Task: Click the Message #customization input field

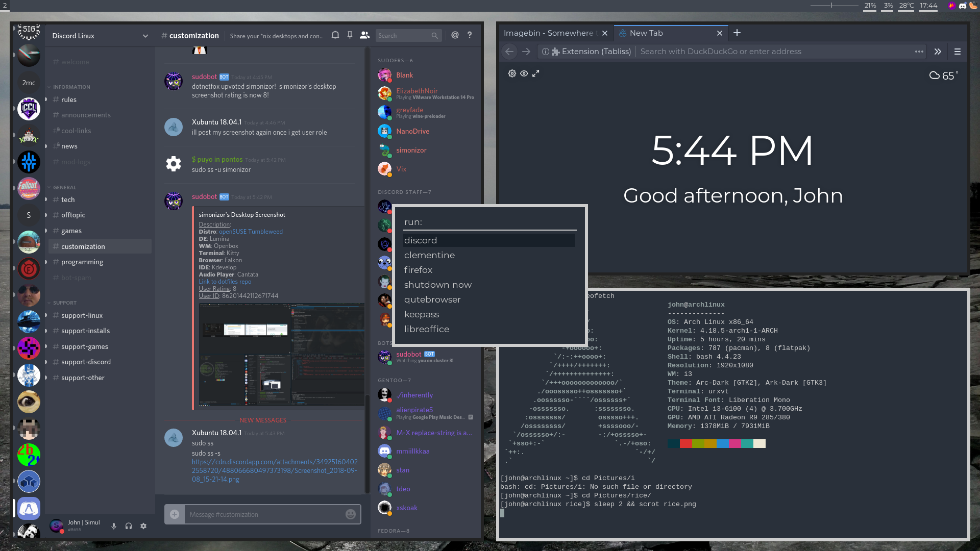Action: tap(264, 514)
